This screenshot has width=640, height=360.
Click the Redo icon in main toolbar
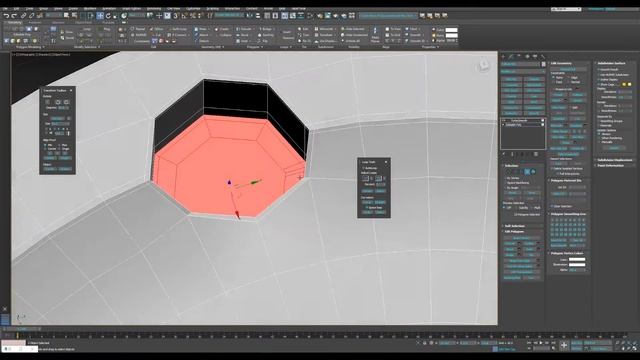click(14, 16)
